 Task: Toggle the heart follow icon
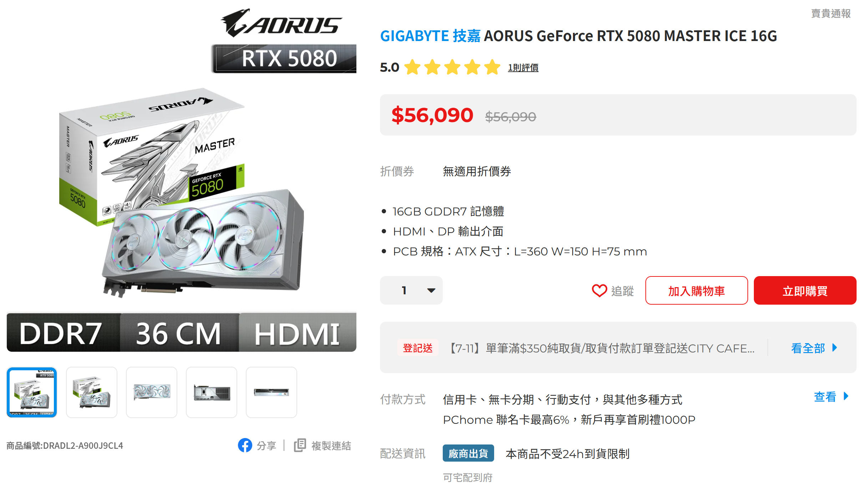(x=599, y=290)
